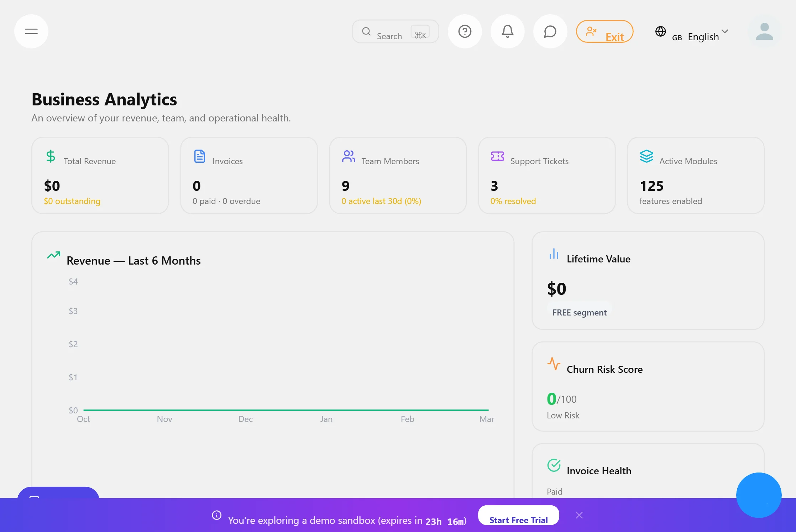Click the Invoices document icon
796x532 pixels.
coord(199,156)
